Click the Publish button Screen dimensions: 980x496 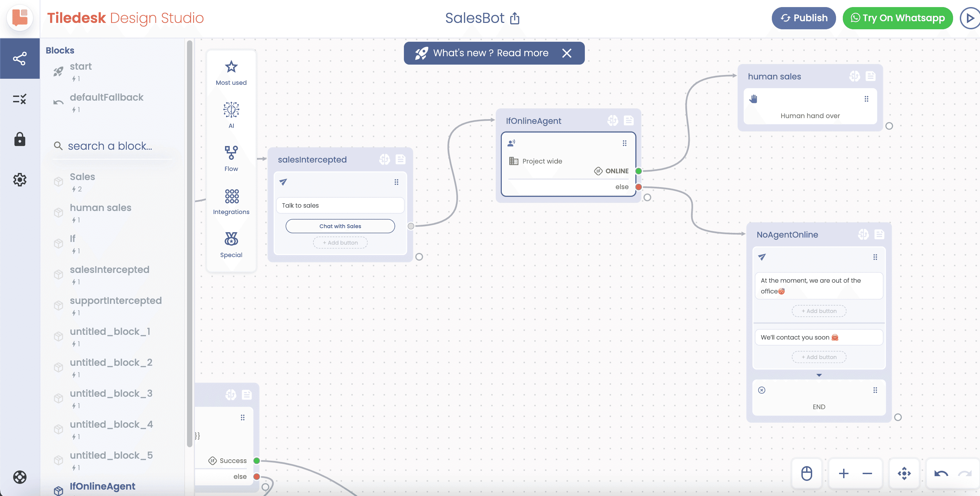[803, 18]
